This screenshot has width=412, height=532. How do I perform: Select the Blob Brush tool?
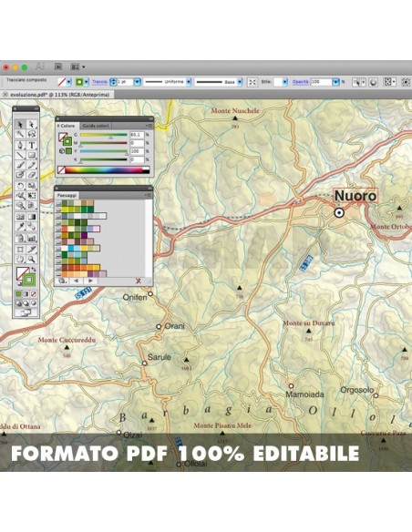(x=20, y=174)
